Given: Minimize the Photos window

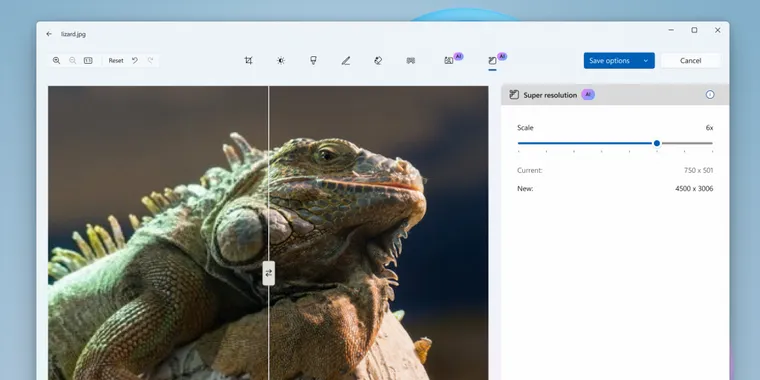Looking at the screenshot, I should pos(671,30).
